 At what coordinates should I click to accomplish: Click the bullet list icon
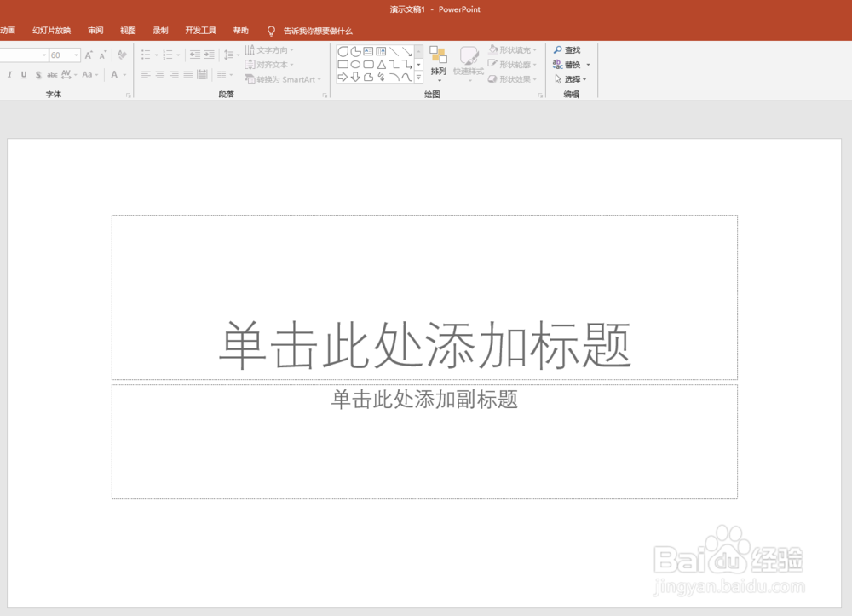[x=146, y=55]
